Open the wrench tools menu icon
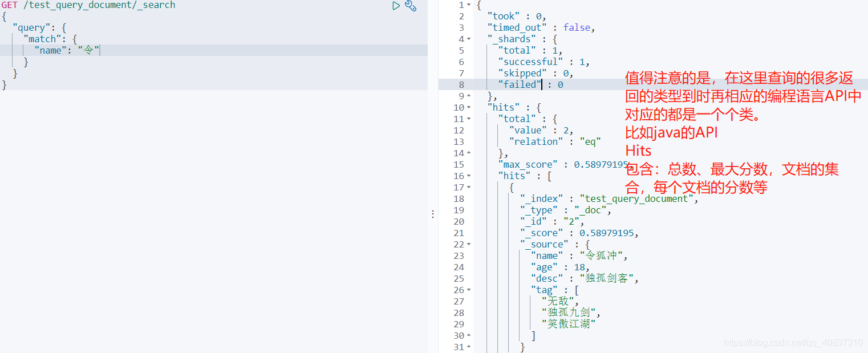 (411, 6)
